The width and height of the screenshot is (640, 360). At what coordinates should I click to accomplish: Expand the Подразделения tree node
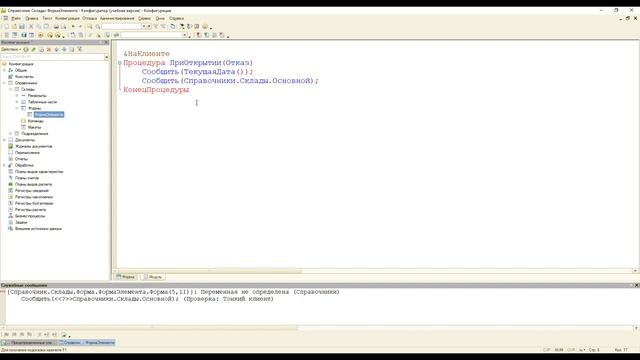[x=11, y=133]
